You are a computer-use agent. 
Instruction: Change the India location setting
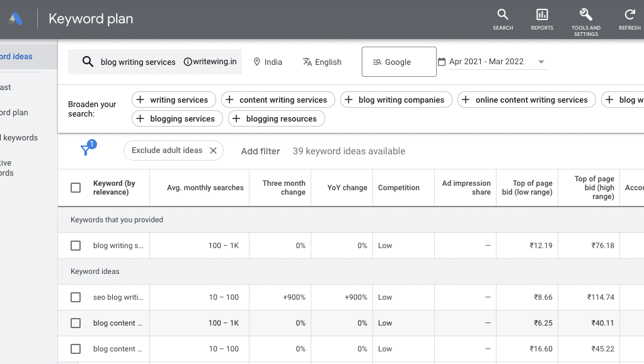(x=268, y=62)
